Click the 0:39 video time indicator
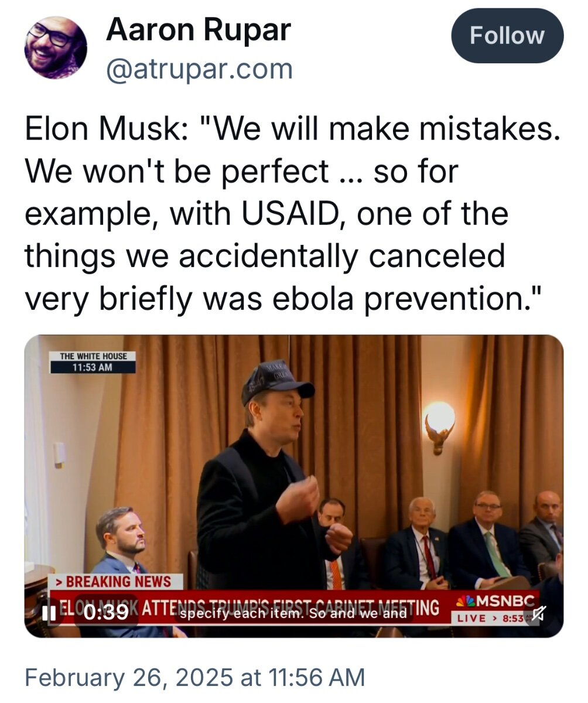Viewport: 588px width, 703px height. pyautogui.click(x=105, y=613)
